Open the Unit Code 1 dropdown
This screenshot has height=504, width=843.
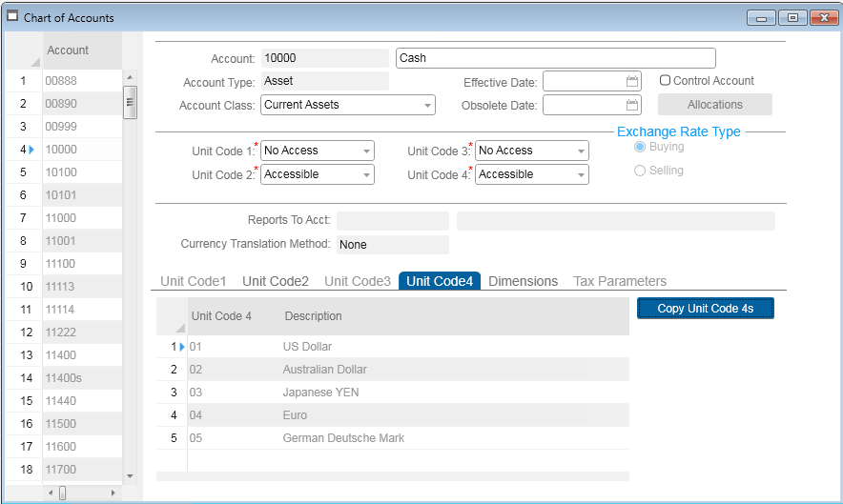pyautogui.click(x=366, y=151)
